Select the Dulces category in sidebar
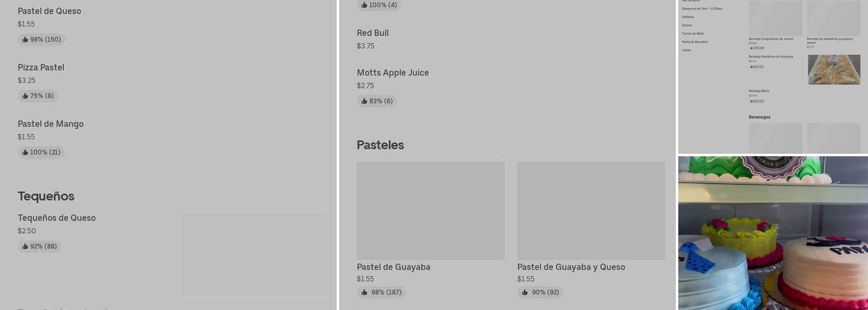 [686, 25]
